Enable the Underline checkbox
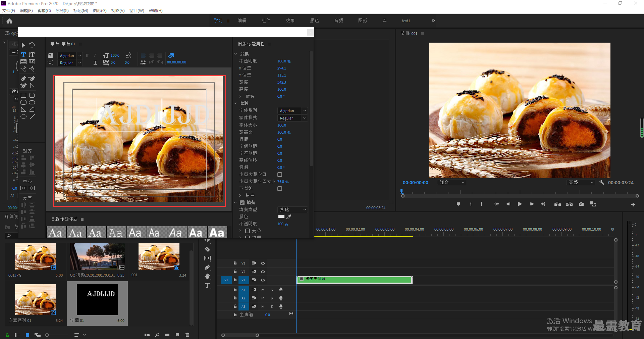 point(280,189)
